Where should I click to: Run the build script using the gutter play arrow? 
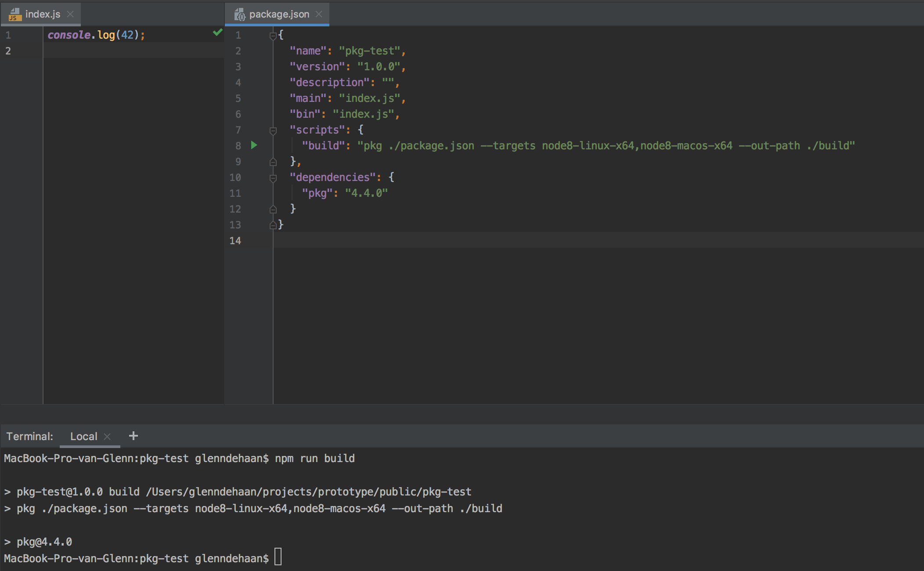pos(254,145)
